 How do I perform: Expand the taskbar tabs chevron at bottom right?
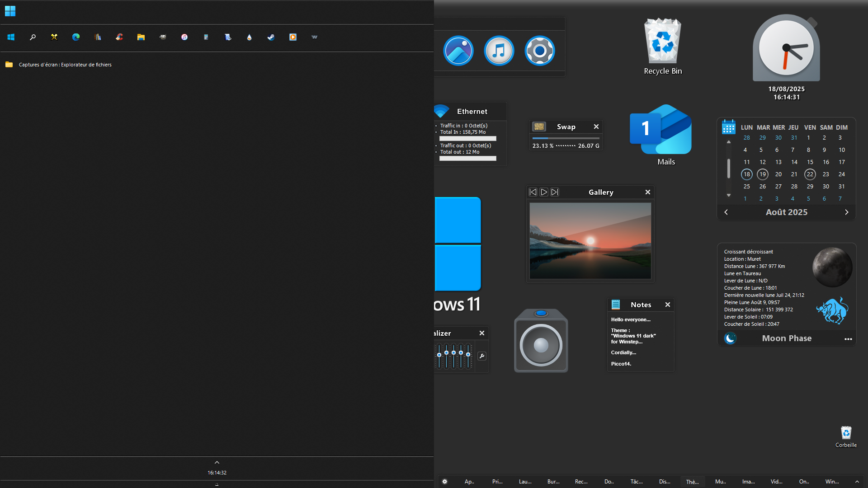(x=857, y=482)
